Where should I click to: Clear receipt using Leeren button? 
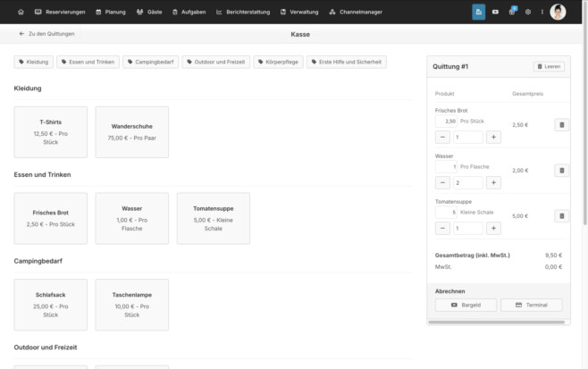coord(549,66)
